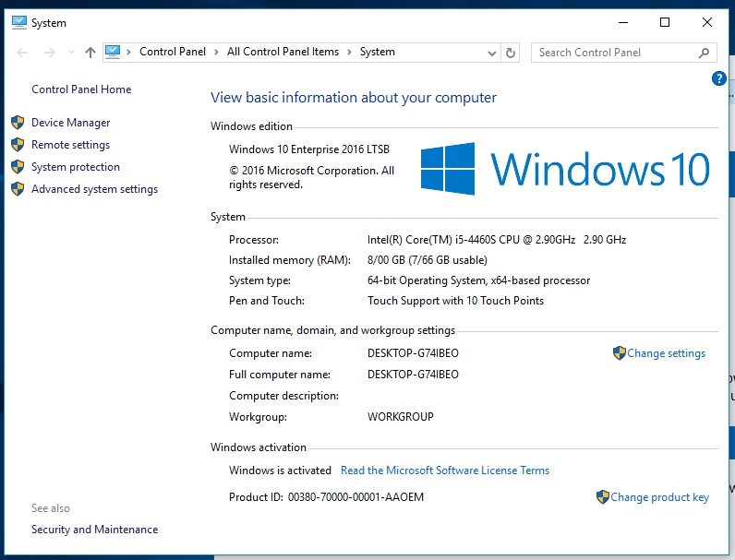735x560 pixels.
Task: Read the Microsoft Software License Terms
Action: (x=445, y=471)
